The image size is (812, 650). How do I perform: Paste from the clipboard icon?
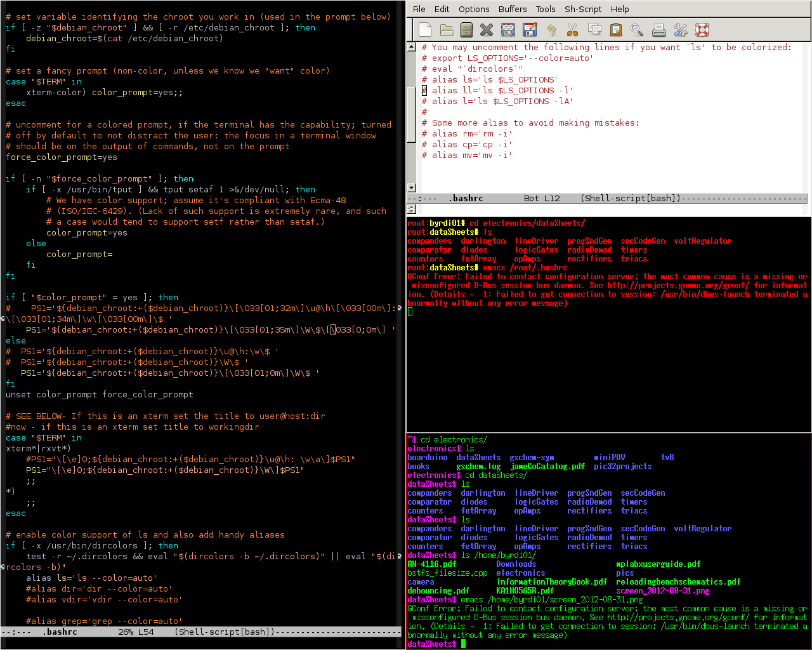[616, 29]
